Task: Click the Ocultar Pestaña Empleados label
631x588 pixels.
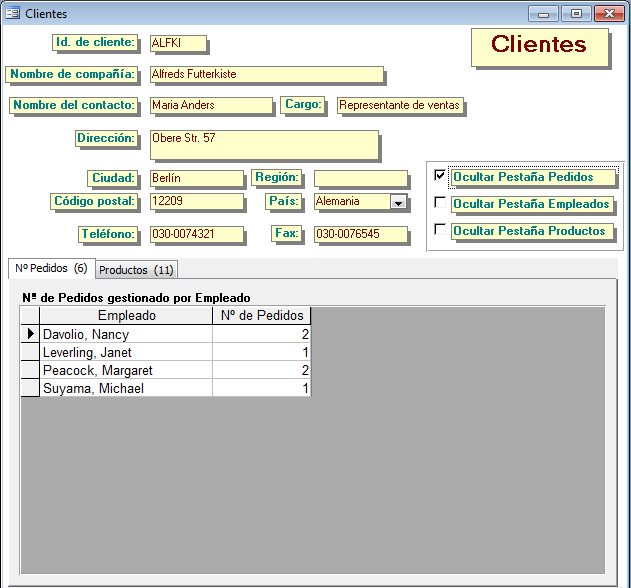Action: (532, 204)
